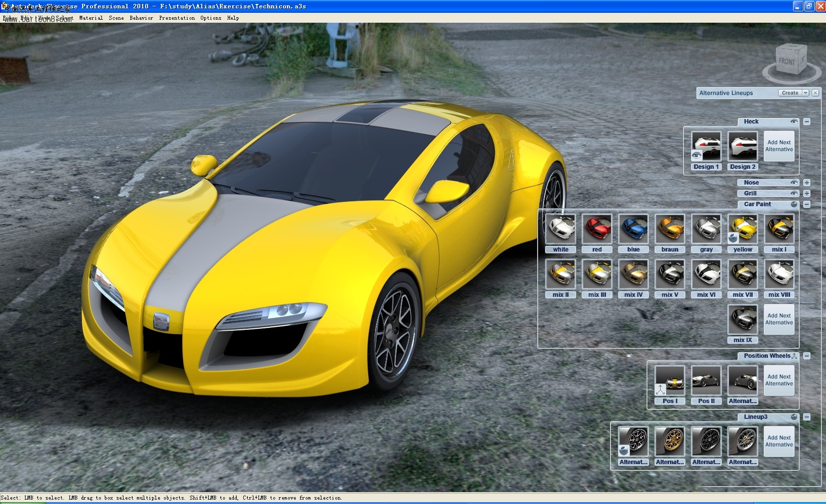
Task: Pick the mix IX paint alternative
Action: [x=743, y=319]
